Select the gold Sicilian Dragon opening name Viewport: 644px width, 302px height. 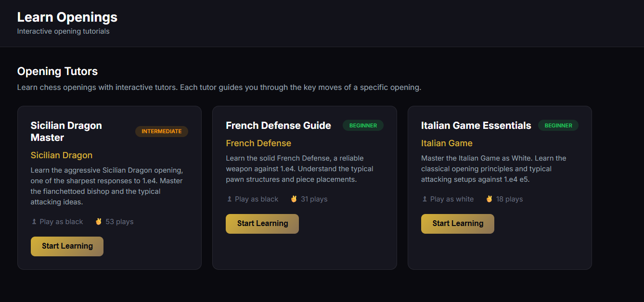coord(62,155)
